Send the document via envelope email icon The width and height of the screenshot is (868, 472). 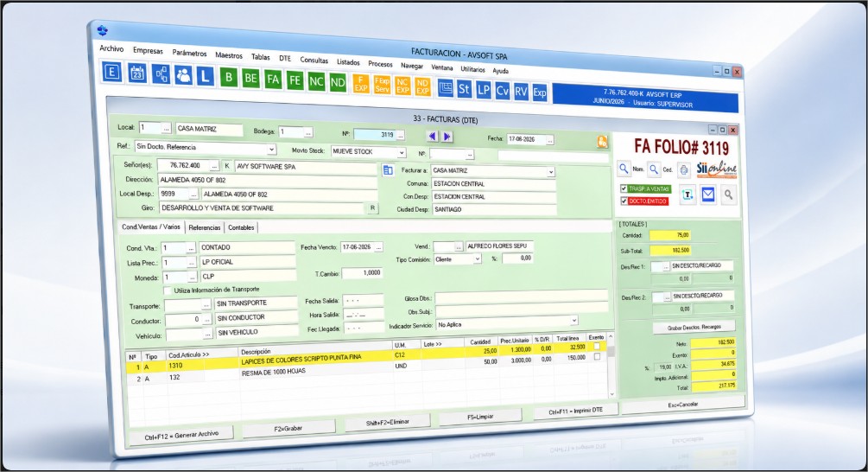(708, 194)
